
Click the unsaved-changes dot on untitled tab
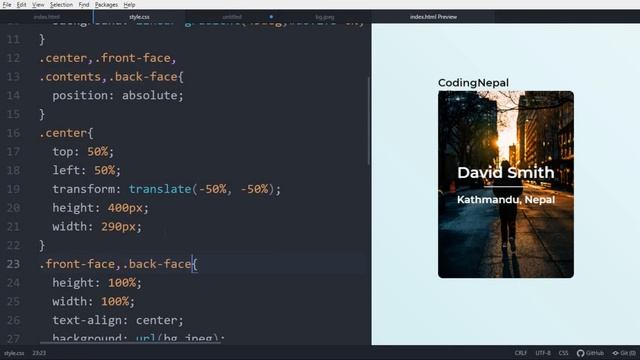coord(271,17)
